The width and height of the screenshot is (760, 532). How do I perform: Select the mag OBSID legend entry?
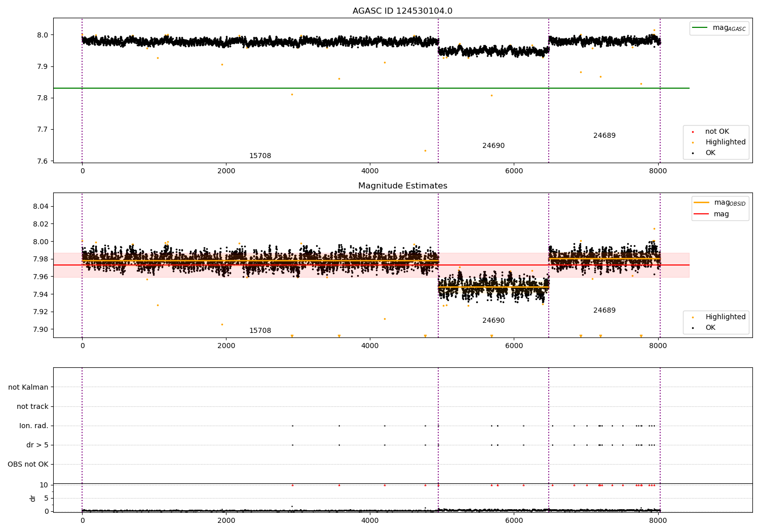[x=720, y=203]
